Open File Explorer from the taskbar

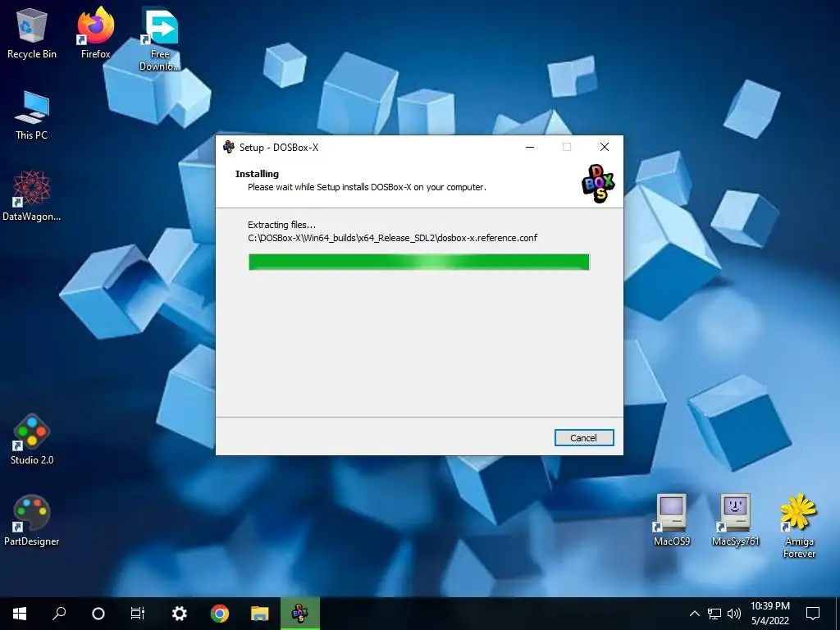tap(260, 614)
